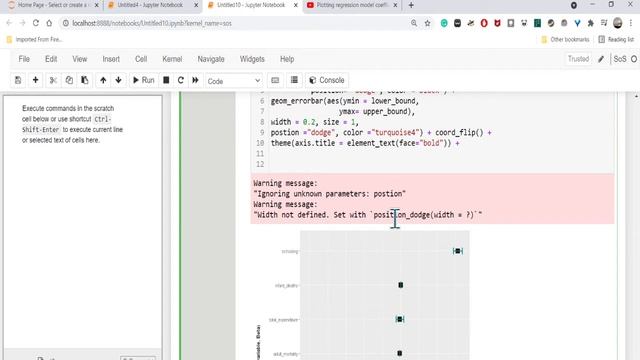
Task: Open the SoS Console panel
Action: point(327,80)
